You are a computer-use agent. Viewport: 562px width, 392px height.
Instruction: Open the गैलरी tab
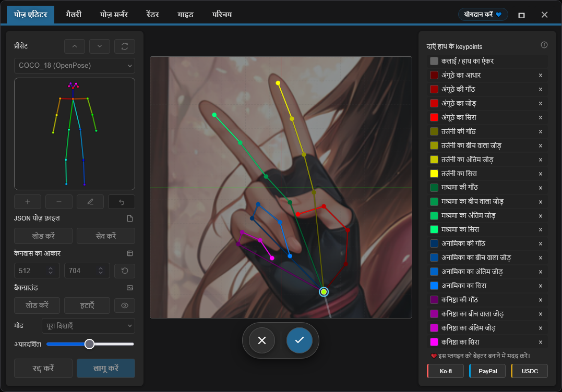coord(74,15)
